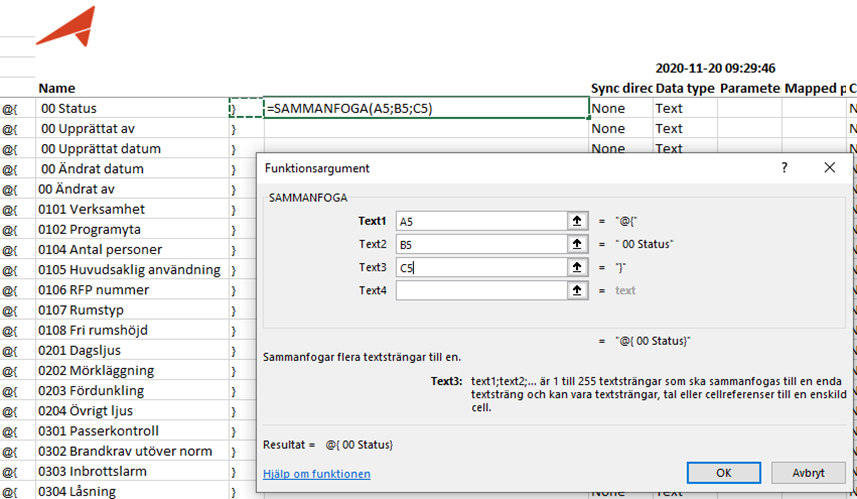Click into the Text2 field containing B5
The image size is (857, 499).
click(x=482, y=244)
